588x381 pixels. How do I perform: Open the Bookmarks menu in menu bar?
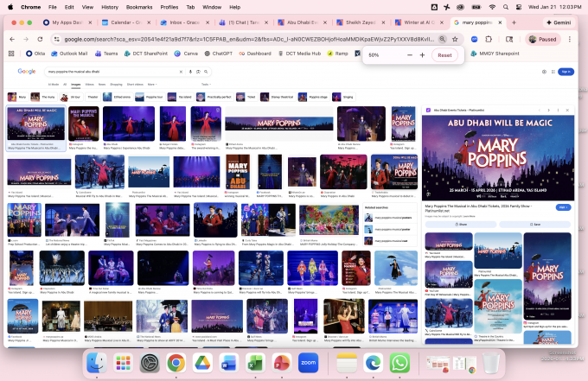pos(138,6)
